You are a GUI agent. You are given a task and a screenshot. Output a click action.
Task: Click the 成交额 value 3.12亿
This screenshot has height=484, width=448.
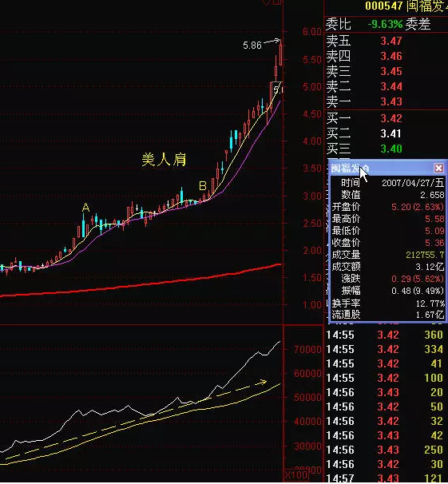[430, 267]
